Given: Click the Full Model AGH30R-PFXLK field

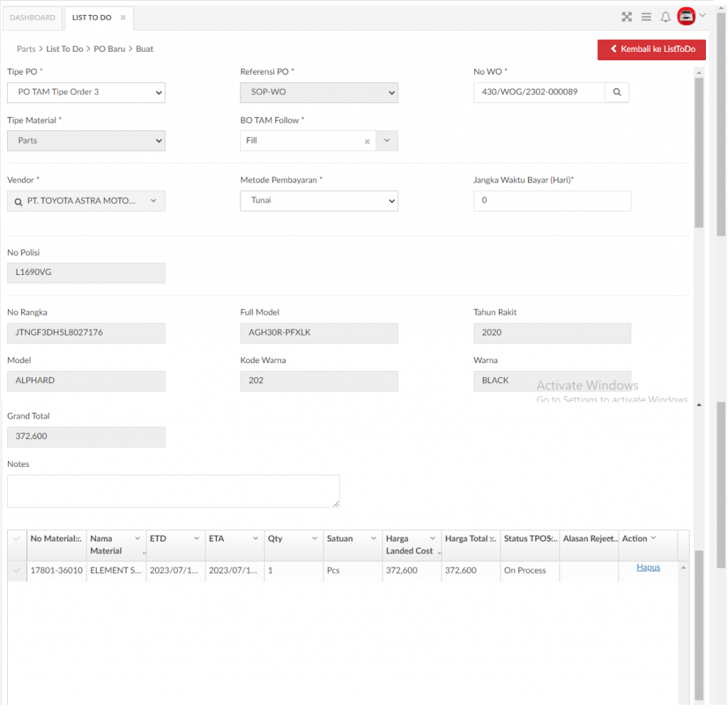Looking at the screenshot, I should 319,333.
